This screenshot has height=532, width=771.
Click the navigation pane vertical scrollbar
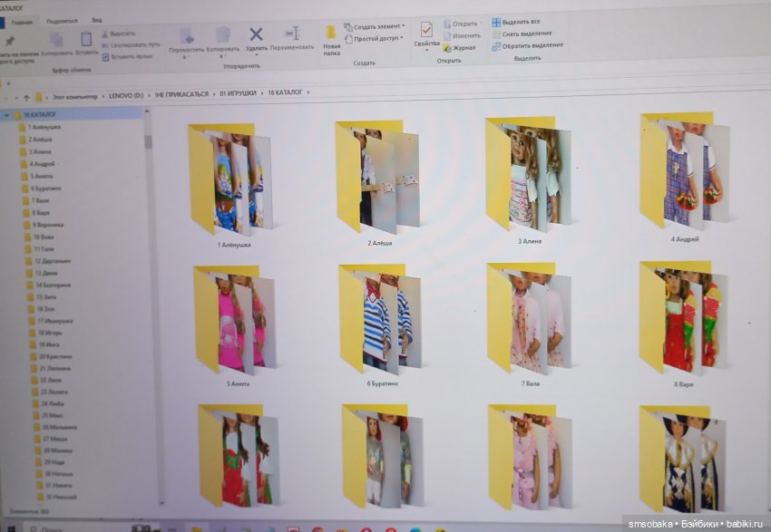[149, 272]
